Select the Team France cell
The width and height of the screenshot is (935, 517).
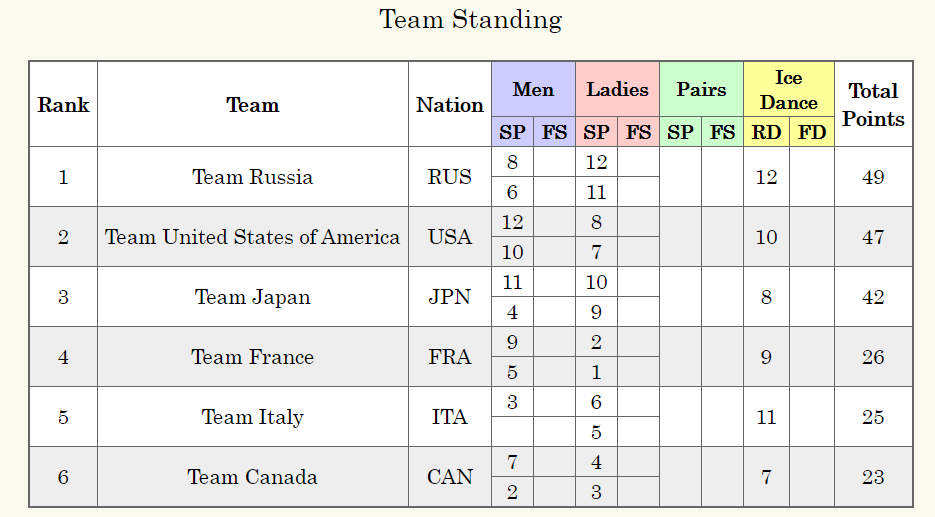coord(252,357)
